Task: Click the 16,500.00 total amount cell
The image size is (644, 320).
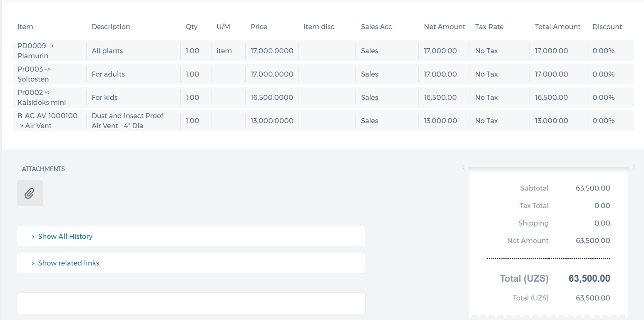Action: 558,97
